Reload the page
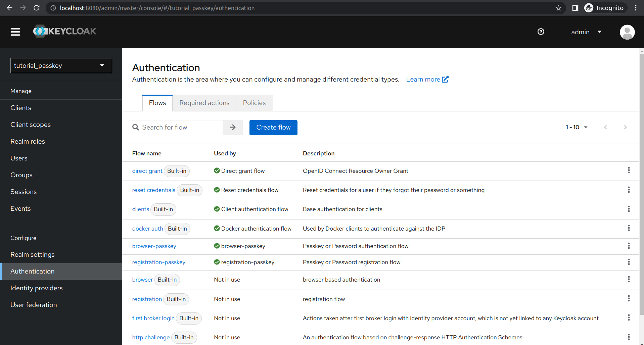 37,8
